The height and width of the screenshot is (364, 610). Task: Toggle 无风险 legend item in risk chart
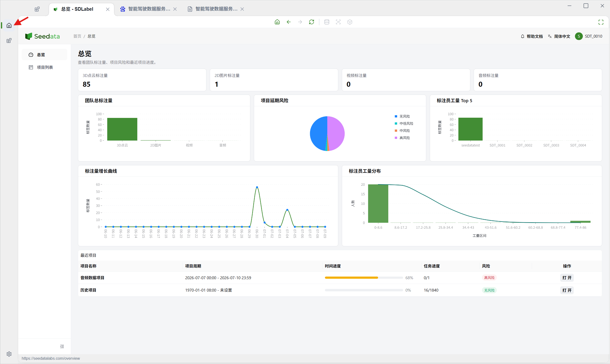click(x=402, y=116)
